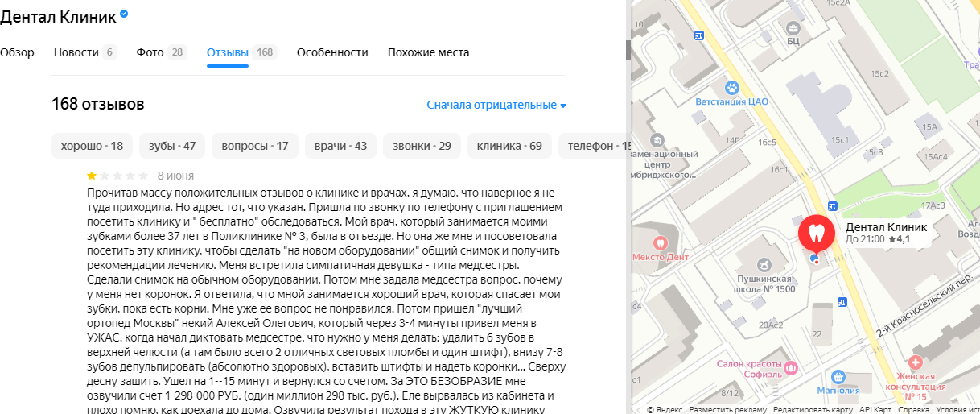This screenshot has height=414, width=980.
Task: Click the Мексто Дент map label
Action: point(661,258)
